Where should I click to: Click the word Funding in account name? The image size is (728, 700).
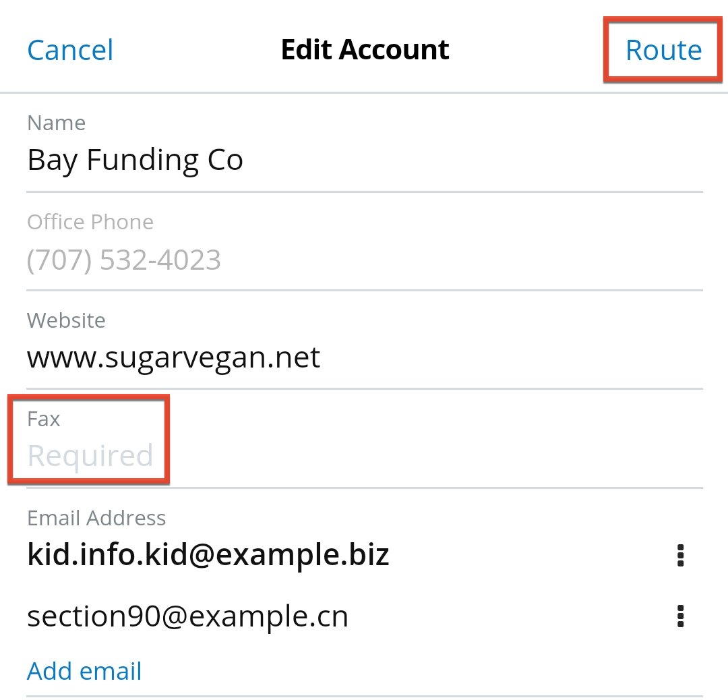tap(142, 161)
